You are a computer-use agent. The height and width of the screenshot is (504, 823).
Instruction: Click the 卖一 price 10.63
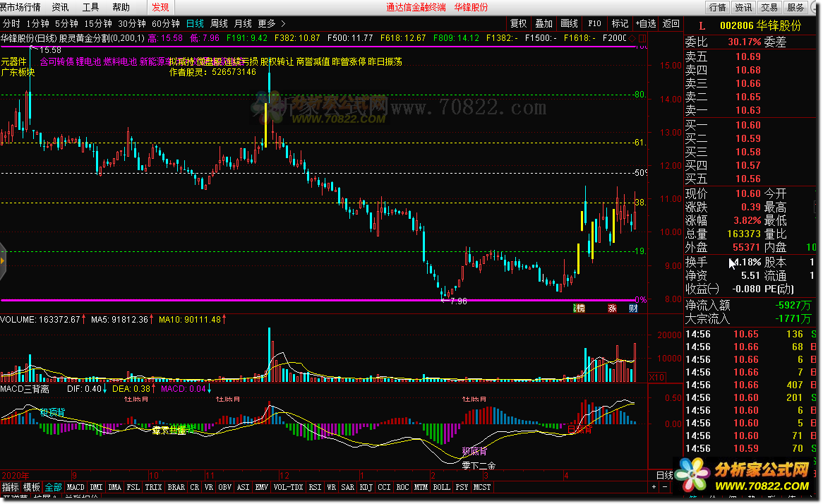[748, 110]
